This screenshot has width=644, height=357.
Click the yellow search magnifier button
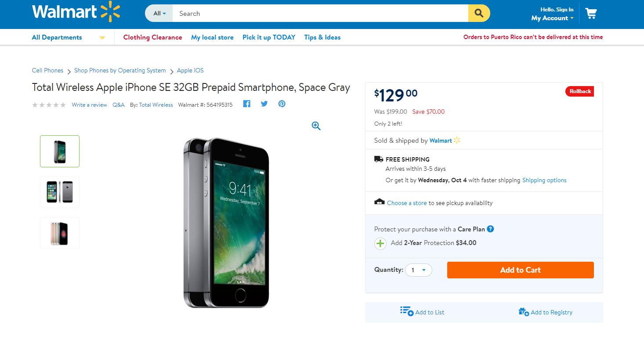click(479, 14)
